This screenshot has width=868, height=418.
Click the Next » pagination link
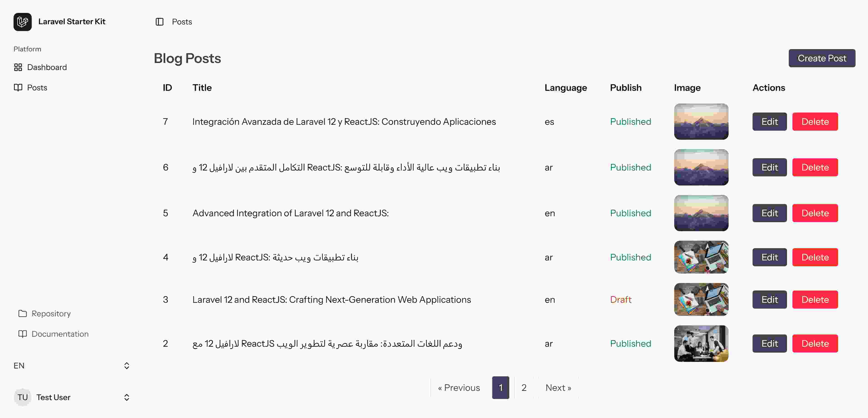pos(558,388)
